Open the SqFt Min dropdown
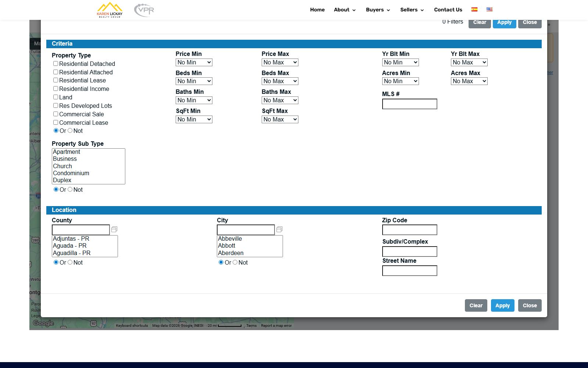Image resolution: width=588 pixels, height=368 pixels. coord(194,120)
